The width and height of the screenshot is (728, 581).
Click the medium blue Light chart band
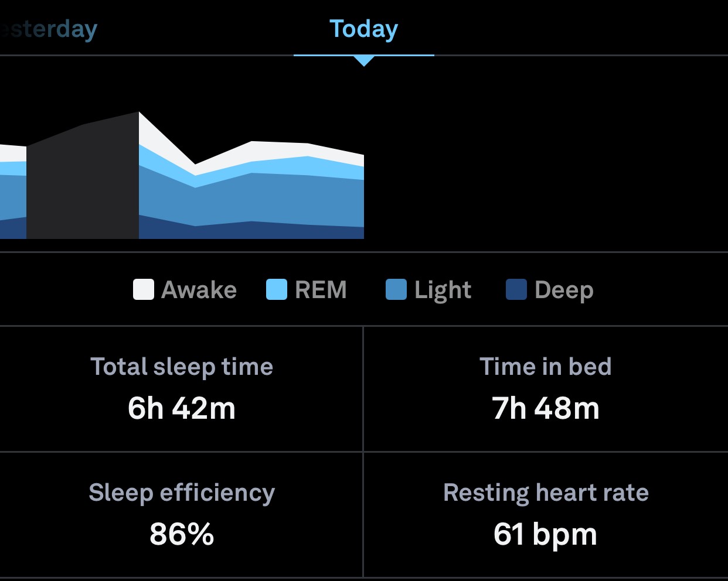252,199
